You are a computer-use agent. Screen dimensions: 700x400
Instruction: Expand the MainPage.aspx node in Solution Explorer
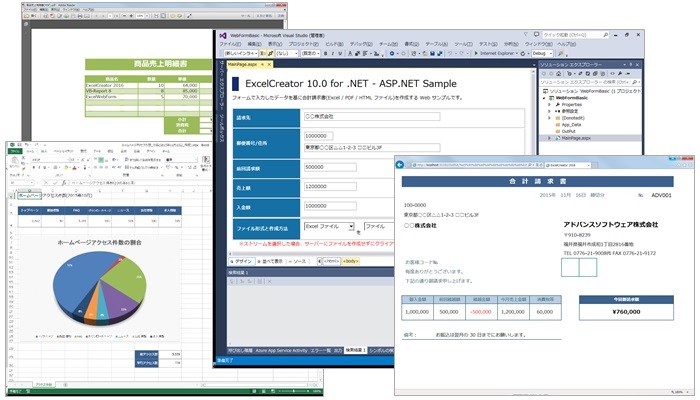(x=549, y=138)
